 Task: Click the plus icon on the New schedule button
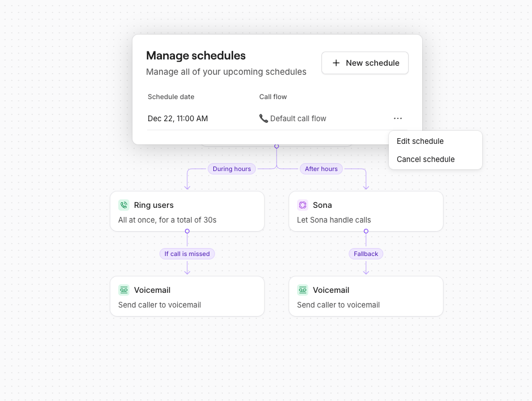tap(337, 63)
